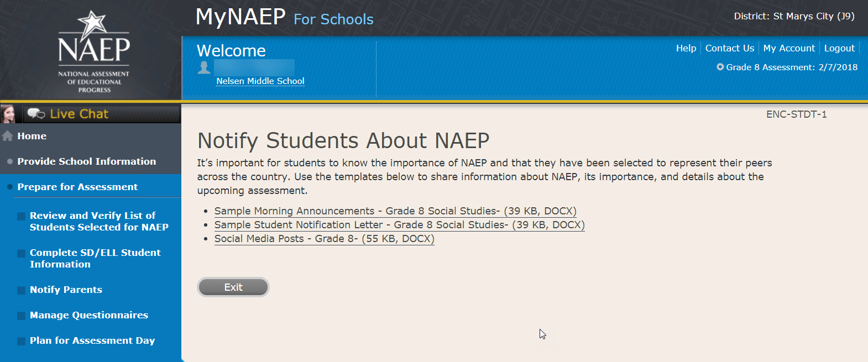Image resolution: width=868 pixels, height=362 pixels.
Task: Click Nelsen Middle School link
Action: [x=260, y=81]
